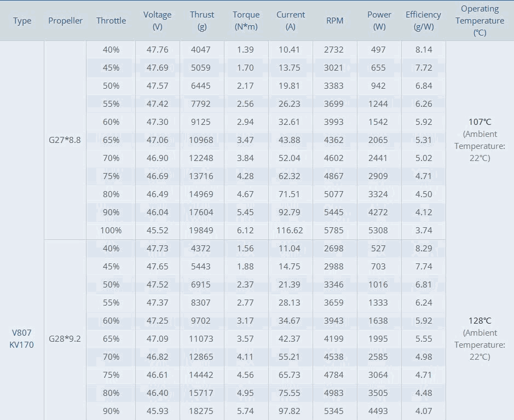The image size is (514, 420).
Task: Select the RPM column header
Action: (x=334, y=21)
